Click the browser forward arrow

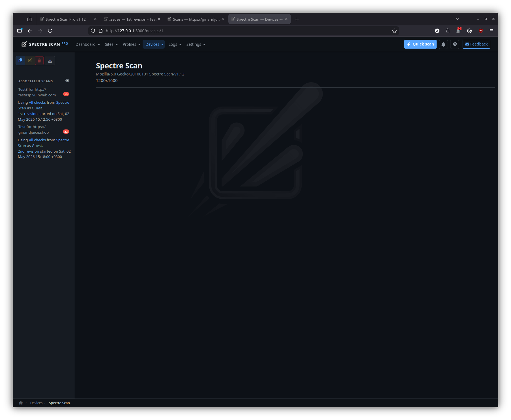coord(40,31)
